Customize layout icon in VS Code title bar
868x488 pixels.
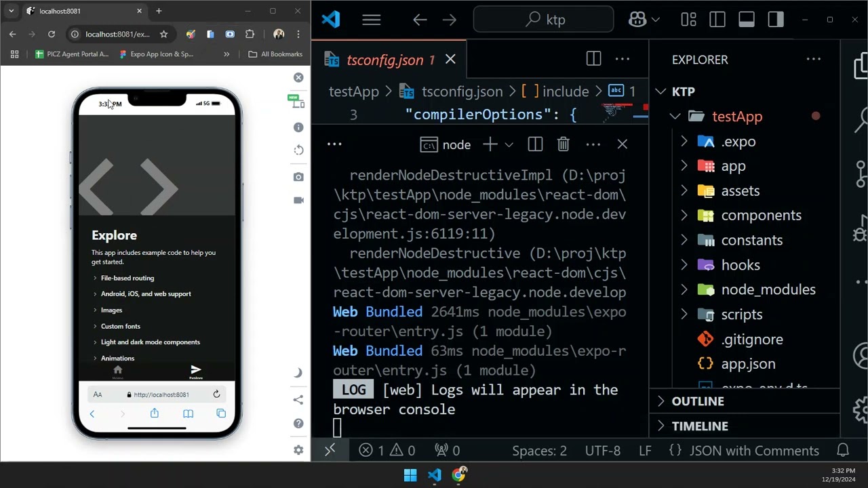click(x=688, y=20)
